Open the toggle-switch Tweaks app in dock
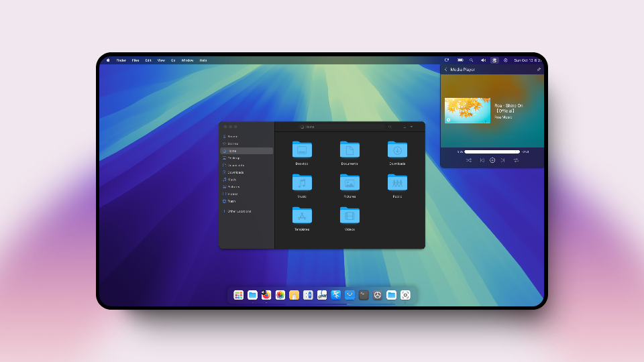This screenshot has width=644, height=362. [308, 295]
